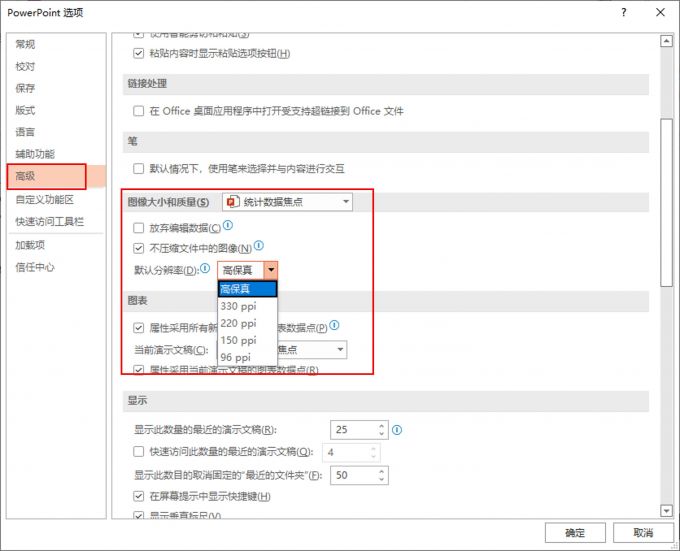The image size is (680, 551).
Task: Click the recent presentations number field showing 25
Action: tap(354, 430)
